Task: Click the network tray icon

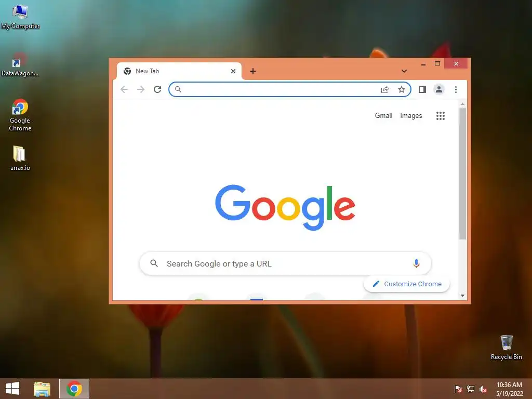Action: 471,389
